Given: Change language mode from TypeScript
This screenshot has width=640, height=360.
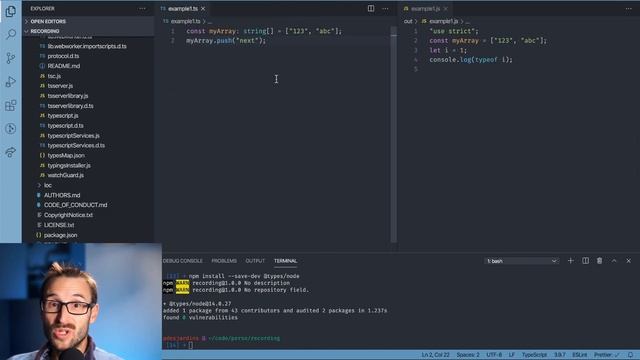Looking at the screenshot, I should (534, 355).
